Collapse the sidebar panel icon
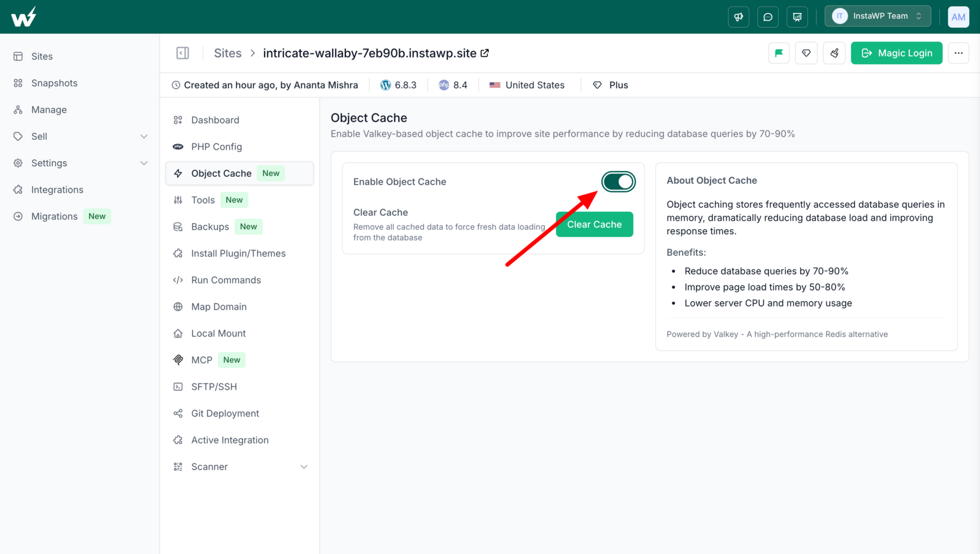980x554 pixels. point(183,53)
